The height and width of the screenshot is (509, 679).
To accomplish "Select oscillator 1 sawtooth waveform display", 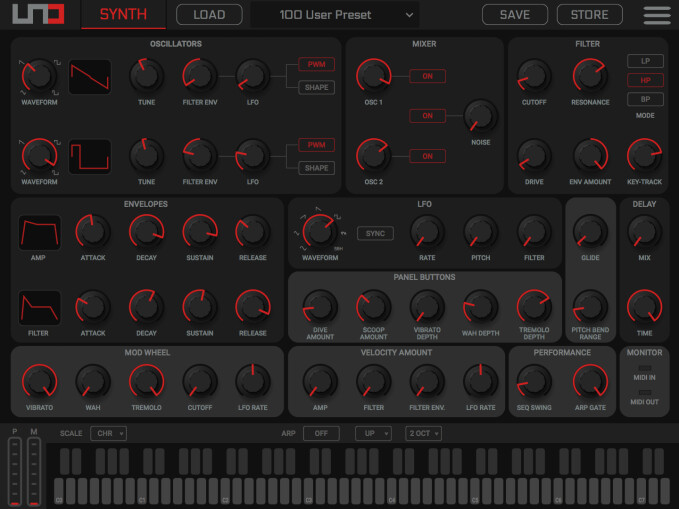I will (x=89, y=75).
